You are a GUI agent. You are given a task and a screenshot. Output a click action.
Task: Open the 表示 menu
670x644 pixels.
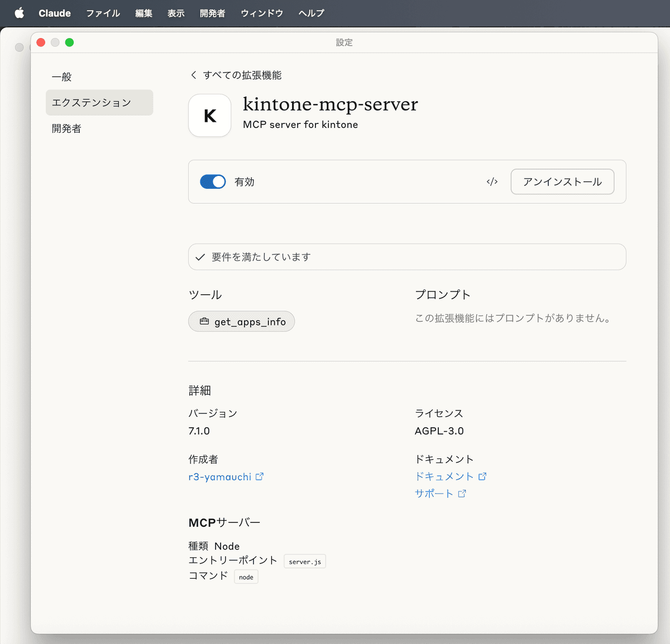pyautogui.click(x=176, y=13)
